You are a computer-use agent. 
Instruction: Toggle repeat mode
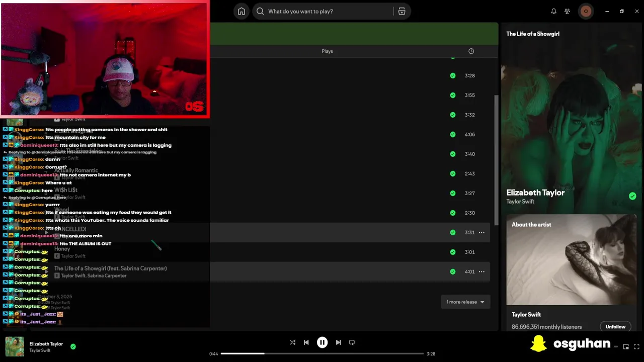coord(352,342)
